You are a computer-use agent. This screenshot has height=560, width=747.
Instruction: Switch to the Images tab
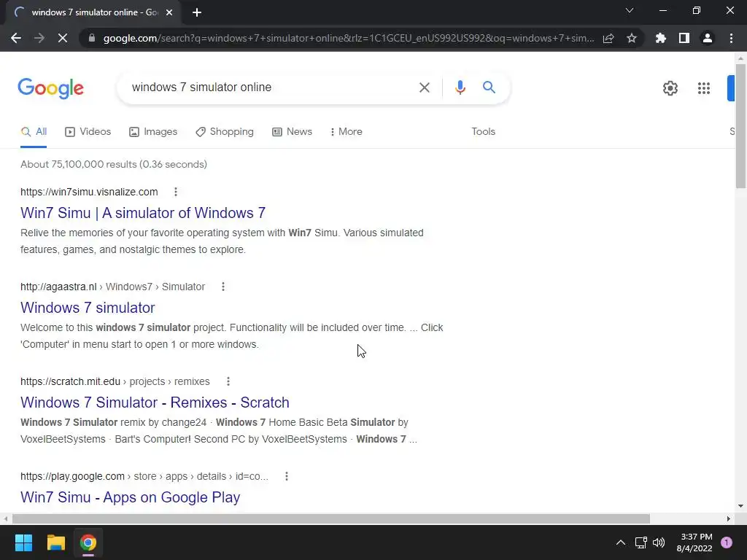(153, 132)
